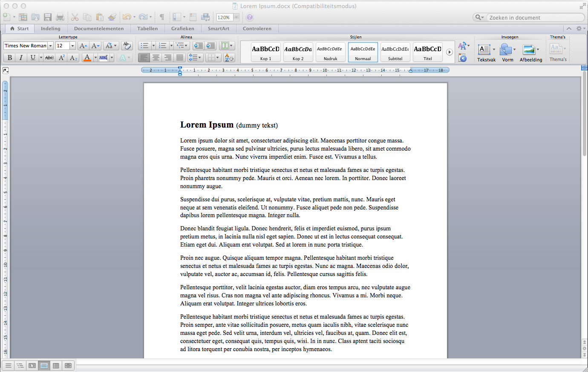Click the ruler tab selector icon
The height and width of the screenshot is (372, 588).
[6, 70]
